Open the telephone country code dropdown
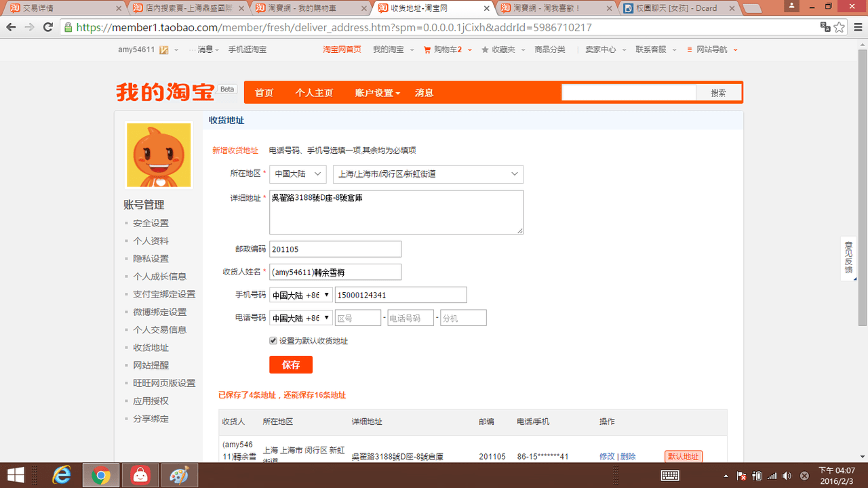Viewport: 868px width, 488px height. pyautogui.click(x=301, y=318)
